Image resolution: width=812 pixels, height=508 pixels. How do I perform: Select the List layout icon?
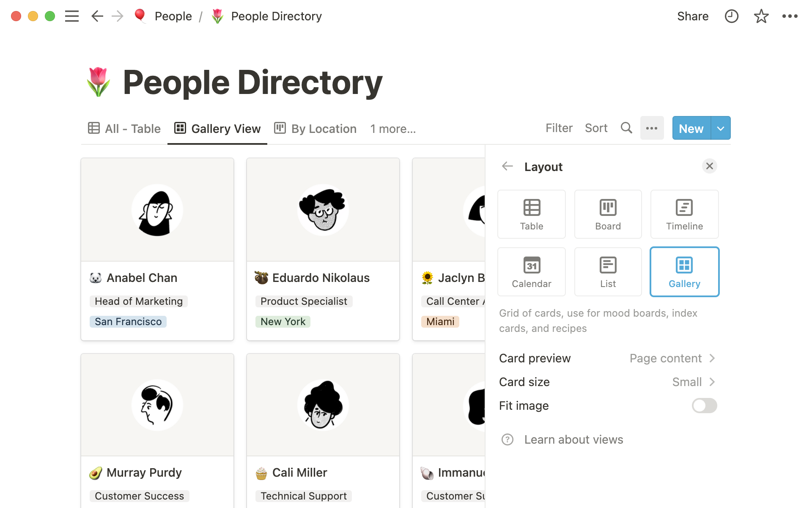[608, 271]
